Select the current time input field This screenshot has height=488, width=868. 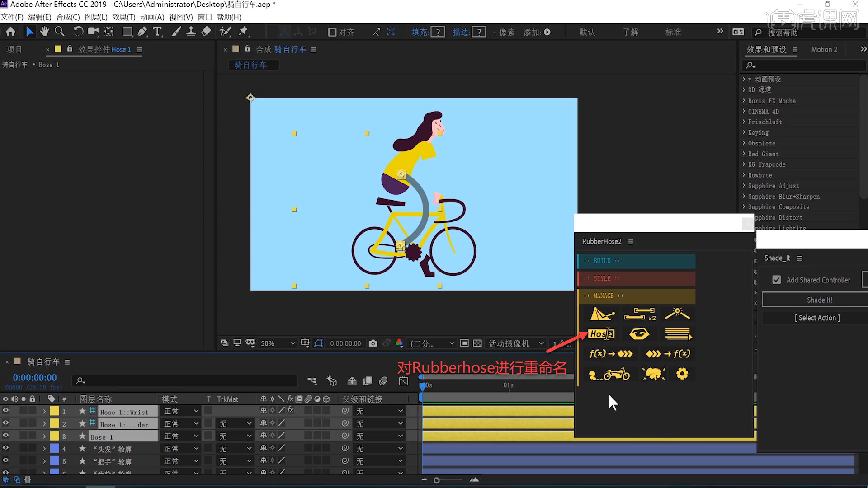pyautogui.click(x=34, y=377)
